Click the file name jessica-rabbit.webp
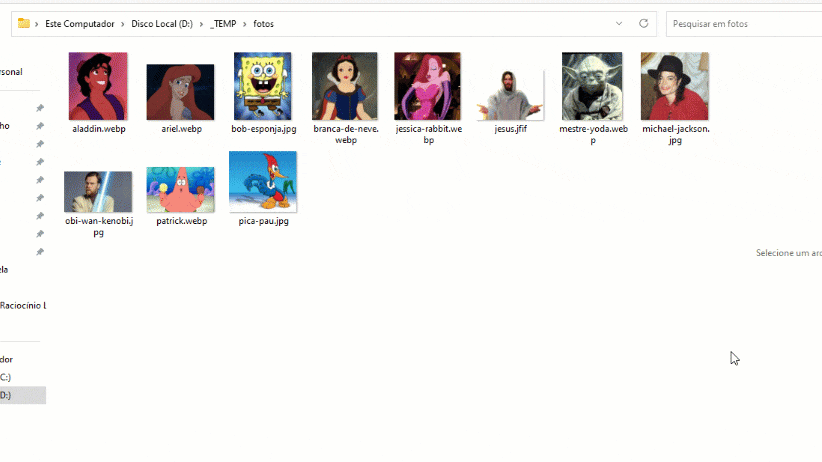822x462 pixels. click(x=429, y=134)
